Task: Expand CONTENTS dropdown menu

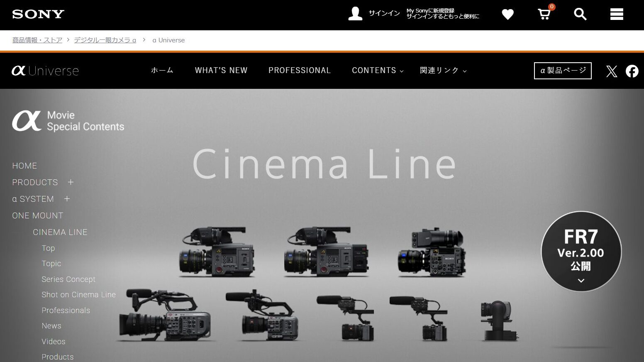Action: tap(378, 71)
